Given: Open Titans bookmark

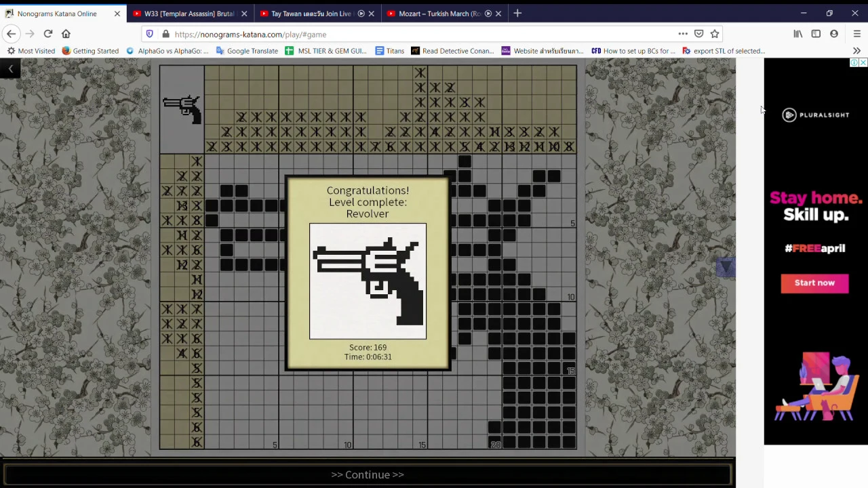Looking at the screenshot, I should (390, 51).
